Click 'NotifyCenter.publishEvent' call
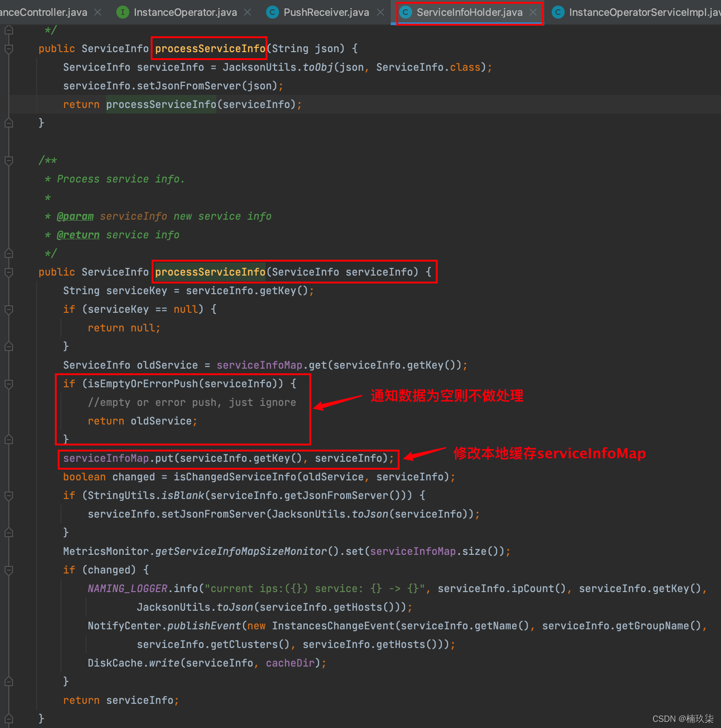 click(x=164, y=626)
